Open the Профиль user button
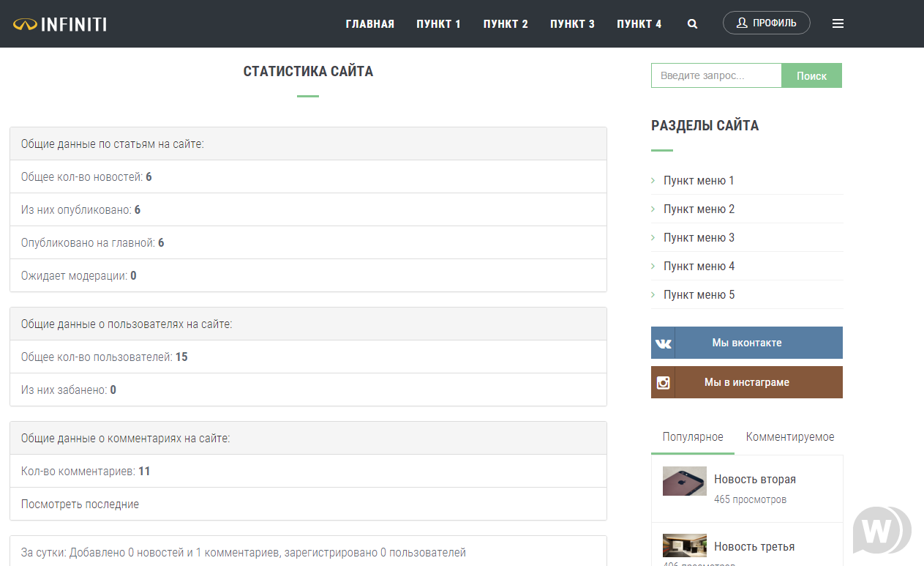 click(x=766, y=23)
